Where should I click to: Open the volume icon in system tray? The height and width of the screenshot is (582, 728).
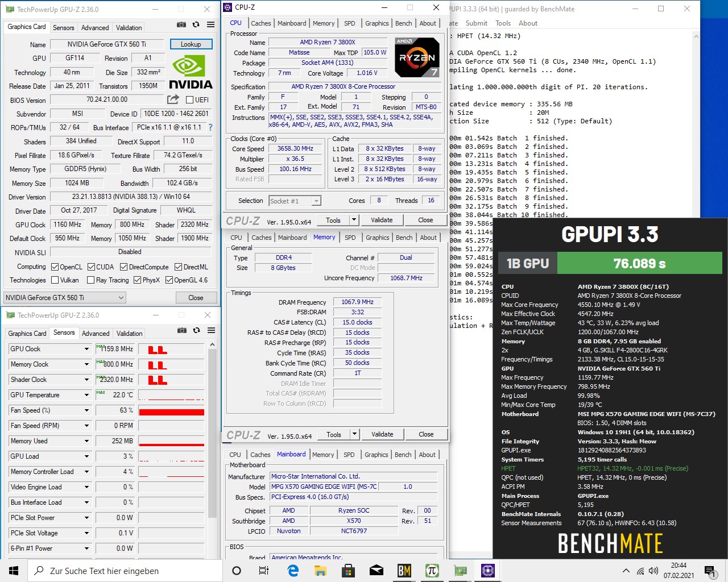click(653, 571)
